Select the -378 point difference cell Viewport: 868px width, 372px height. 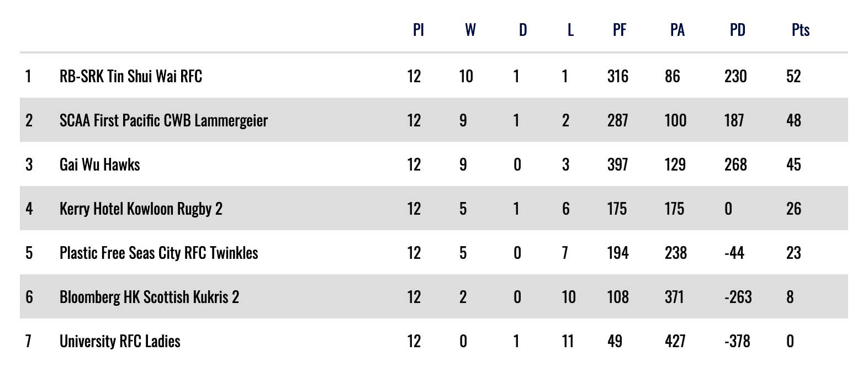737,341
